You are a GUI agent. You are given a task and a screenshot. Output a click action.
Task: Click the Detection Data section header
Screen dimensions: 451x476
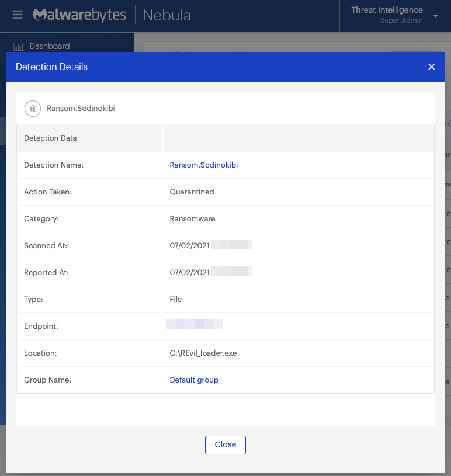click(50, 138)
